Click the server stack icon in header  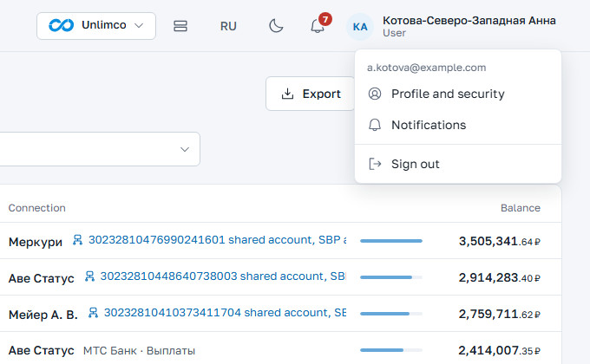tap(180, 26)
